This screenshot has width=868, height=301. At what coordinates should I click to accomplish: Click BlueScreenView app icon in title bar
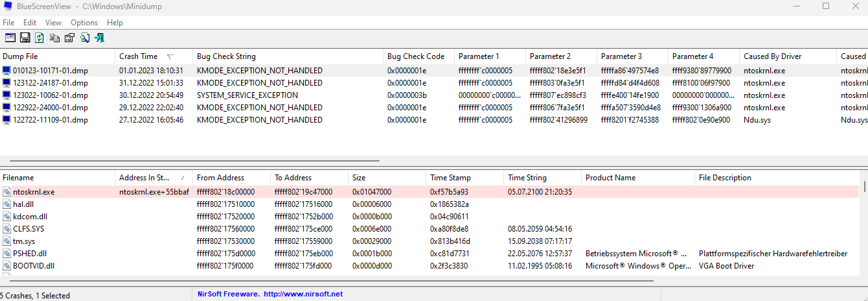tap(8, 6)
